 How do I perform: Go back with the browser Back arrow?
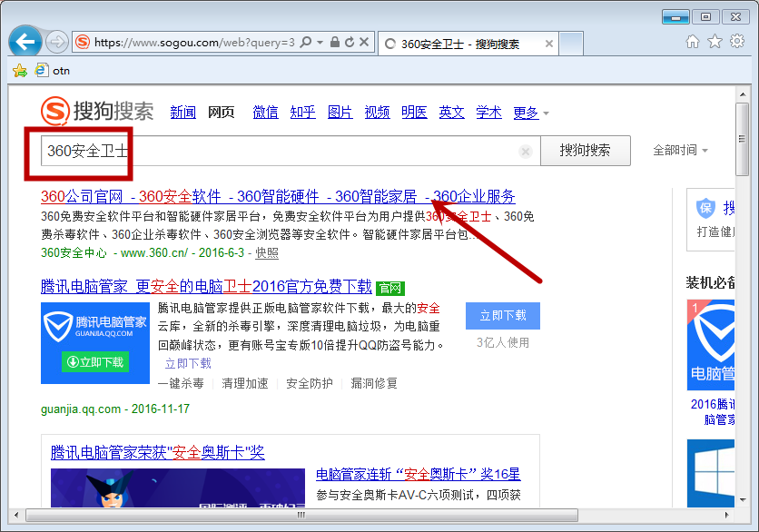(x=25, y=42)
